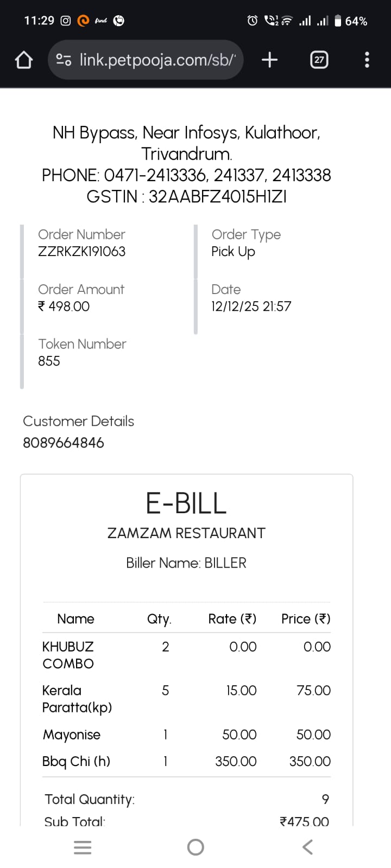
Task: Tap the order amount ₹ 498.00
Action: coord(64,307)
